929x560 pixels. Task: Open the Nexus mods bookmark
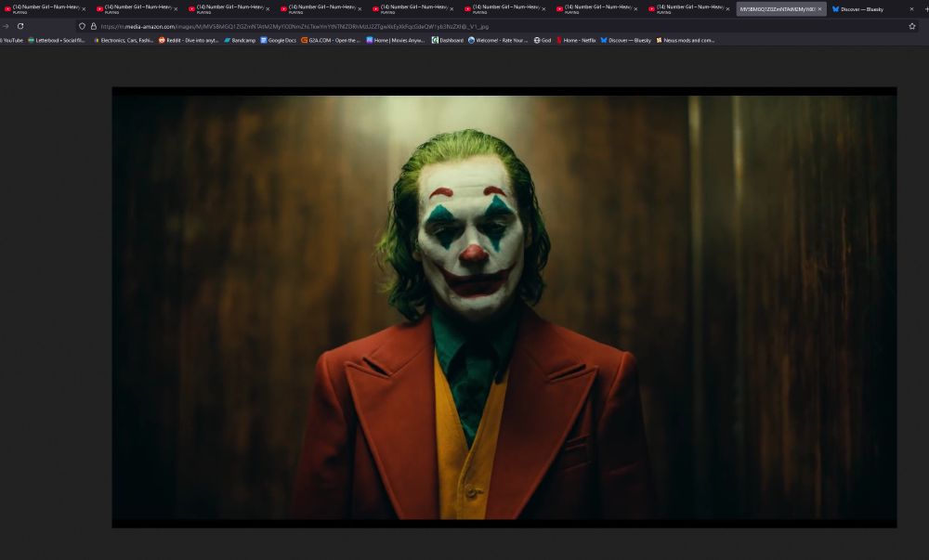click(685, 40)
